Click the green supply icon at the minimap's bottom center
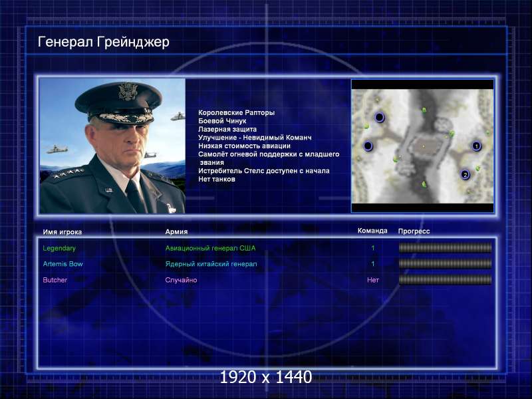Image resolution: width=532 pixels, height=399 pixels. point(423,184)
